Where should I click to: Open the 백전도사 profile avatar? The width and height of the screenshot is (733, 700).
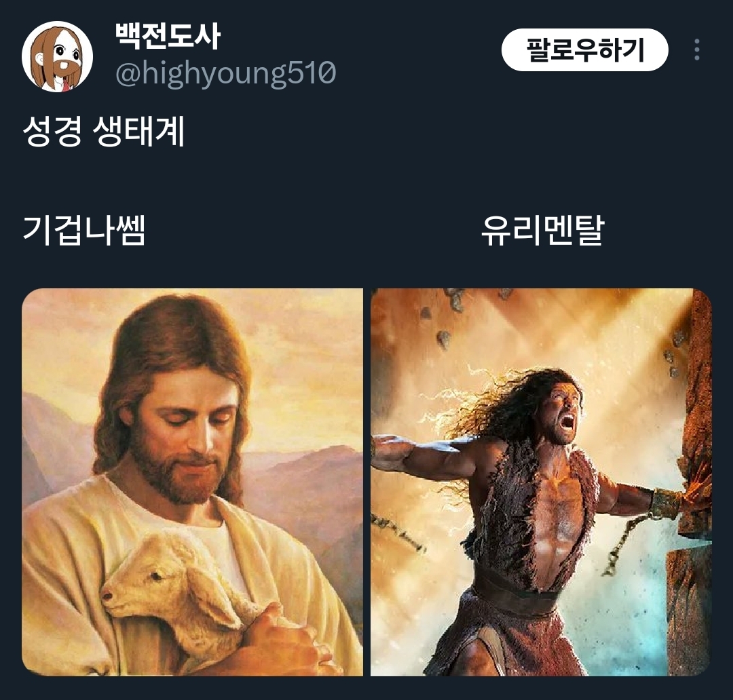click(57, 56)
